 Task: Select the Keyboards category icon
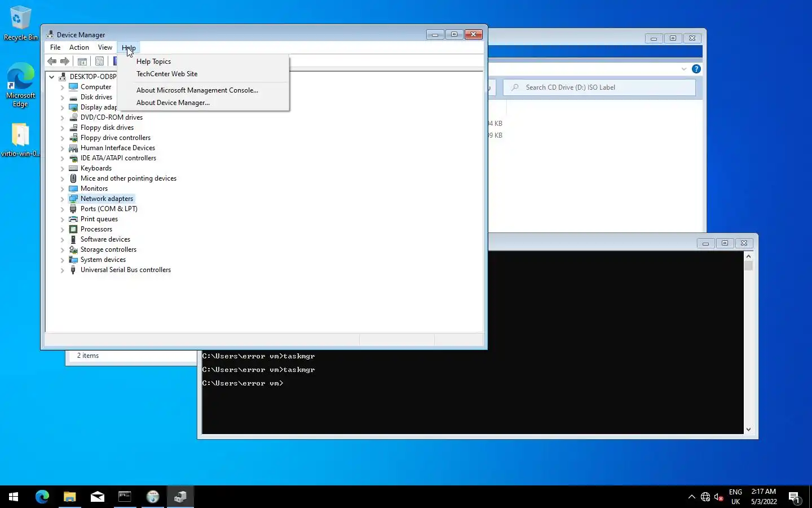(x=73, y=168)
